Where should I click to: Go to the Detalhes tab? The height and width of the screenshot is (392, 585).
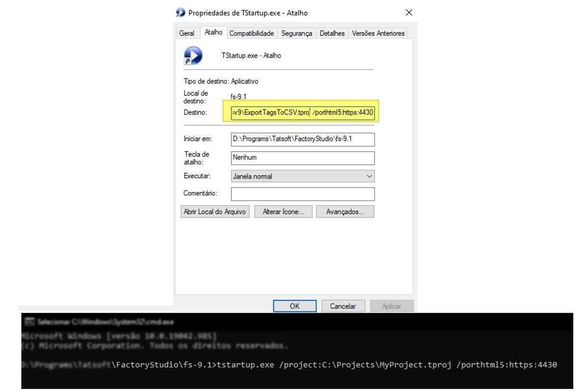pos(332,33)
